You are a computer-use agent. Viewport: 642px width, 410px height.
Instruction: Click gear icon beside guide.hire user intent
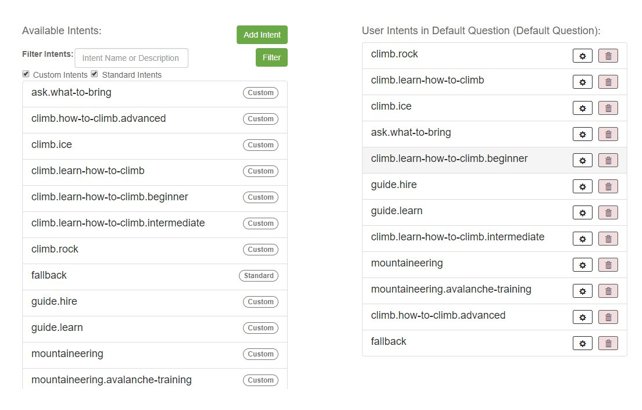click(x=582, y=187)
